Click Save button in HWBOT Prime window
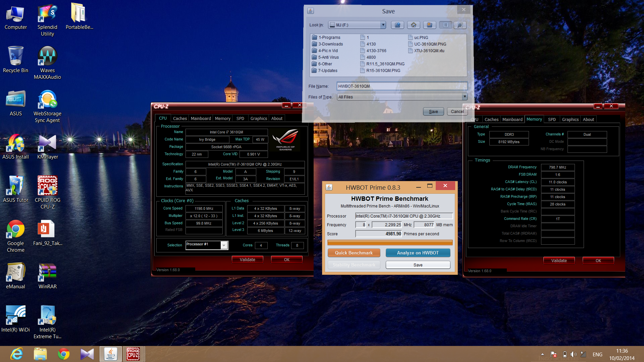This screenshot has width=644, height=362. click(x=418, y=265)
